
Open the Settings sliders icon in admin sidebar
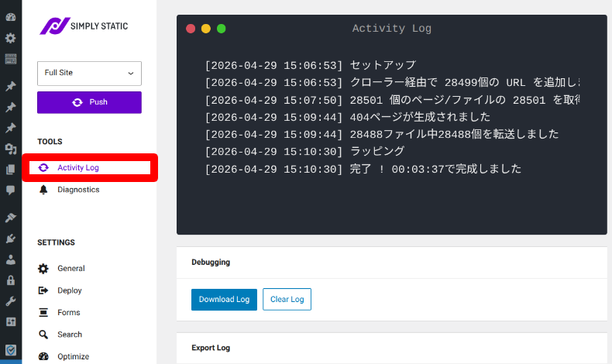(x=11, y=322)
